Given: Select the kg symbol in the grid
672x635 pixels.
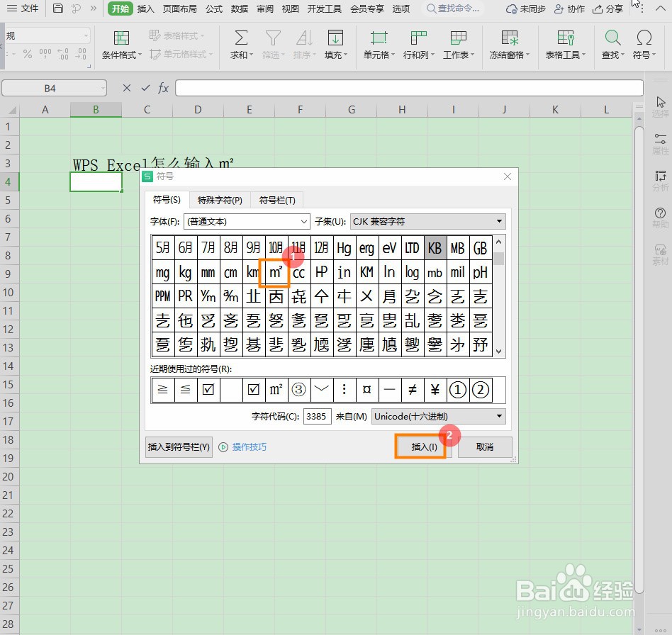Looking at the screenshot, I should [x=185, y=272].
